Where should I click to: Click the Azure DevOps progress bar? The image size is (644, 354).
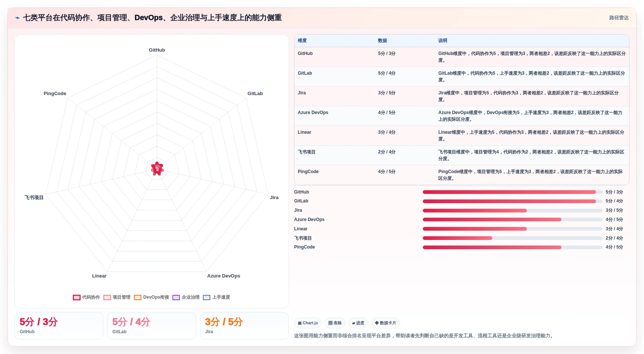[x=512, y=220]
